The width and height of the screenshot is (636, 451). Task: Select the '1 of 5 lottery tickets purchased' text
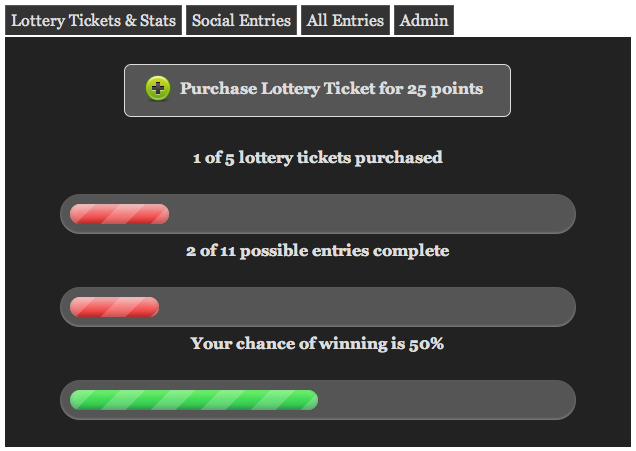pos(318,158)
